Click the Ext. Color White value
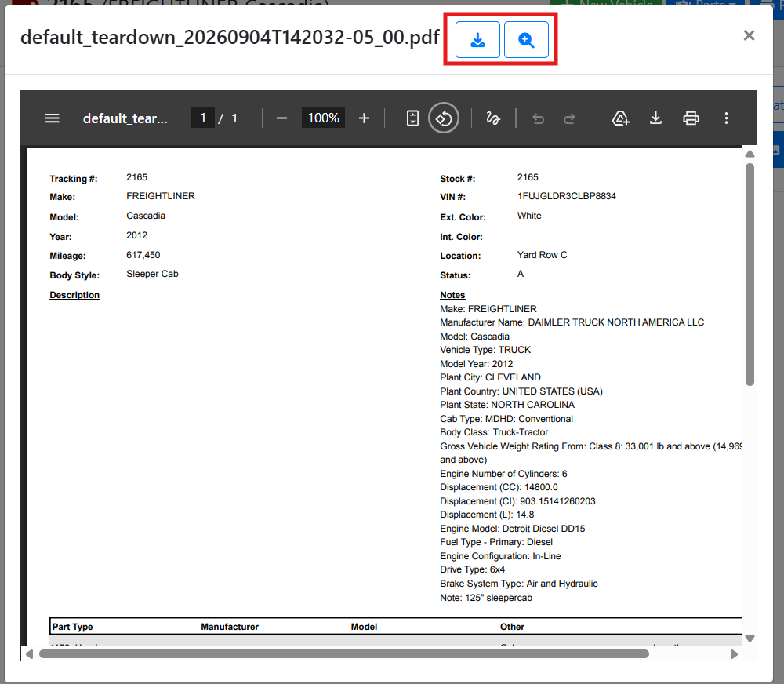This screenshot has height=684, width=784. tap(529, 216)
